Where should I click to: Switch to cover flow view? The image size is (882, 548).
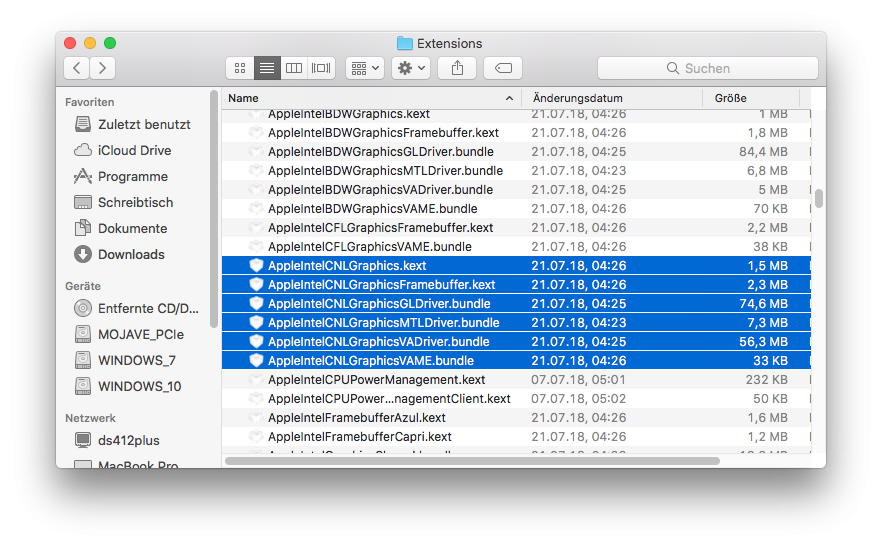tap(321, 68)
